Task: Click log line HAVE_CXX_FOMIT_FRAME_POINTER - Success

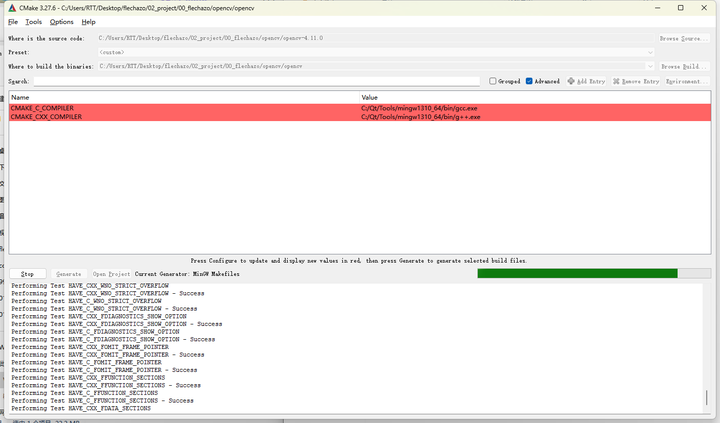Action: click(x=108, y=355)
